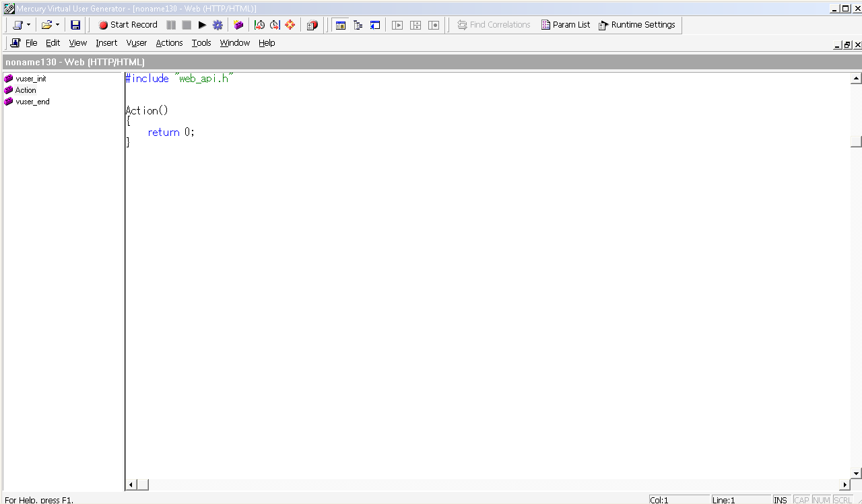The height and width of the screenshot is (504, 862).
Task: Click the stop square icon in the toolbar
Action: point(187,25)
